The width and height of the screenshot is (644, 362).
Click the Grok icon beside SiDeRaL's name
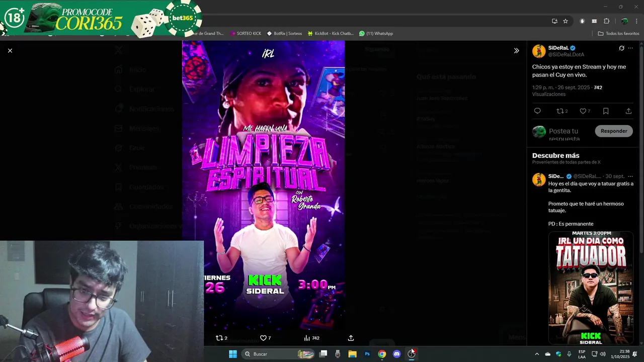tap(621, 48)
